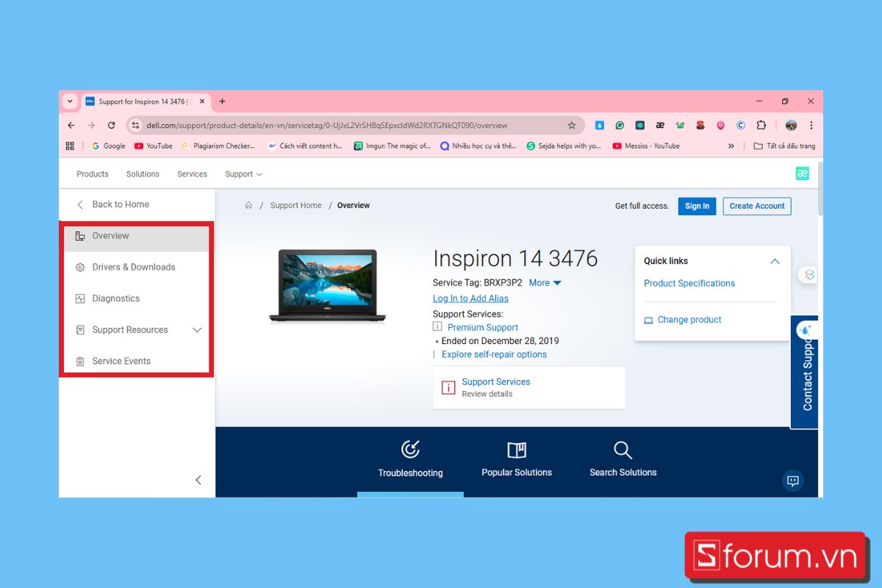Image resolution: width=882 pixels, height=588 pixels.
Task: Open the apps grid icon in bookmarks bar
Action: coord(70,146)
